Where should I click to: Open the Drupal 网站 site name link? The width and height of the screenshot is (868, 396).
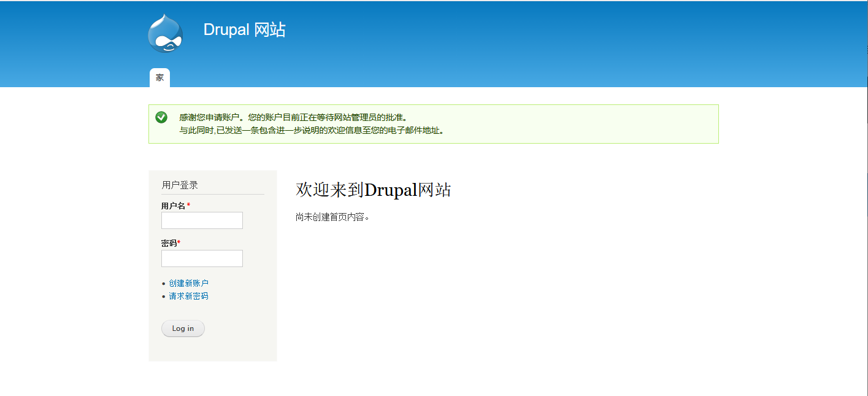pos(244,30)
